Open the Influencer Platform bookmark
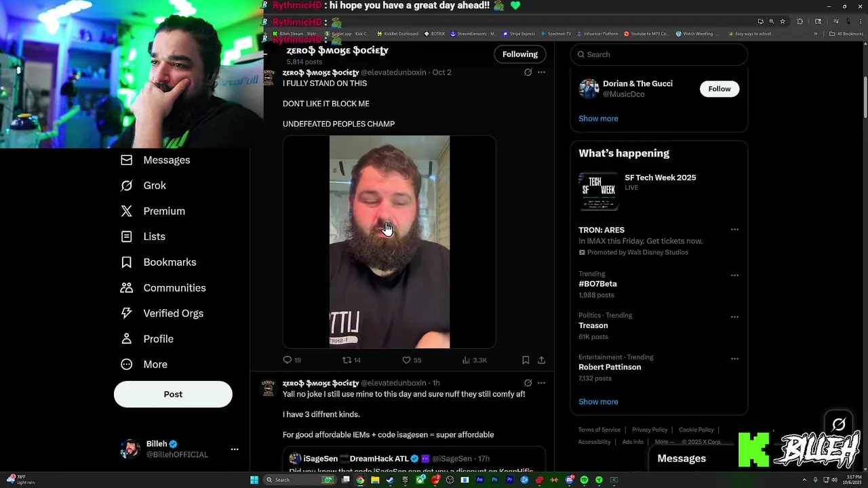Viewport: 868px width, 488px height. point(597,34)
